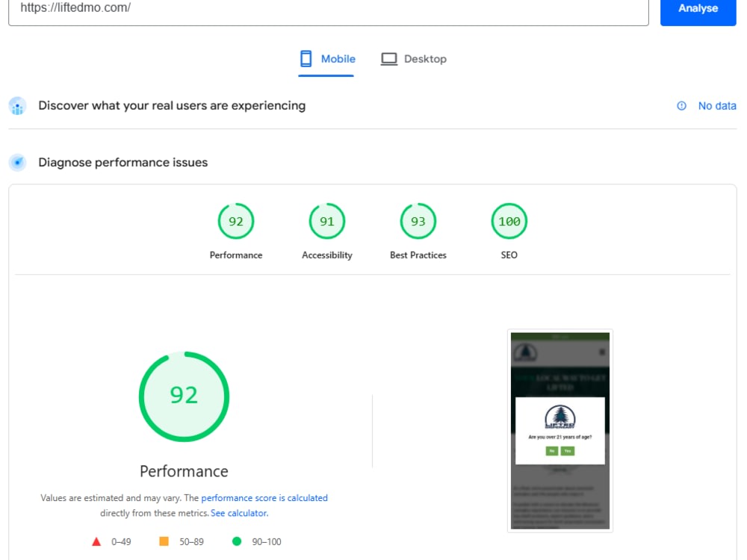
Task: Click the URL field containing liftedmo.com
Action: [328, 10]
